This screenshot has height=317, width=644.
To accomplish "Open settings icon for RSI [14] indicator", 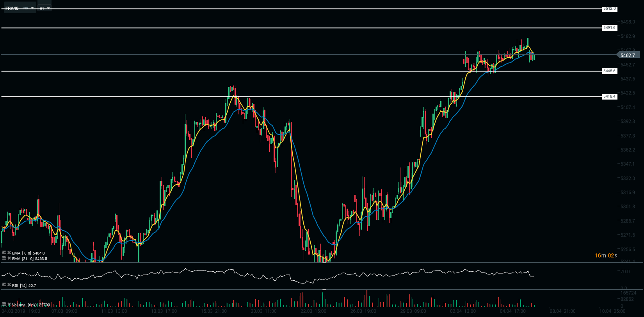I will [4, 285].
